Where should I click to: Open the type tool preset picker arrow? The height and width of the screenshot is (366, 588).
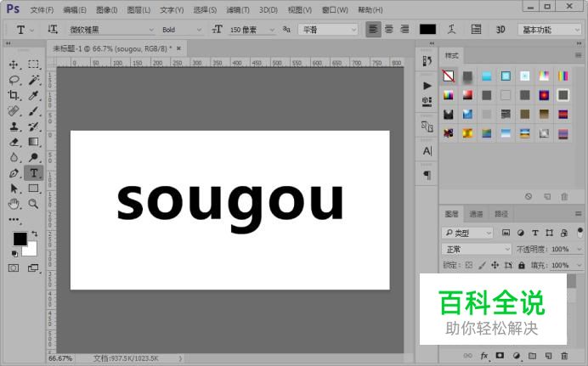click(32, 30)
